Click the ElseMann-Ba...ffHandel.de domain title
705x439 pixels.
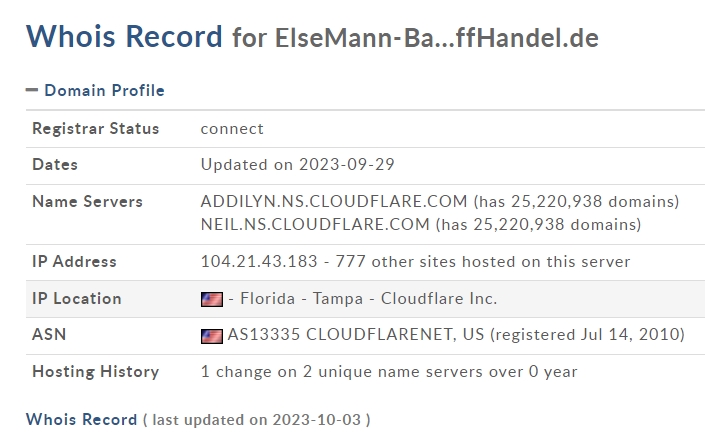click(x=437, y=38)
